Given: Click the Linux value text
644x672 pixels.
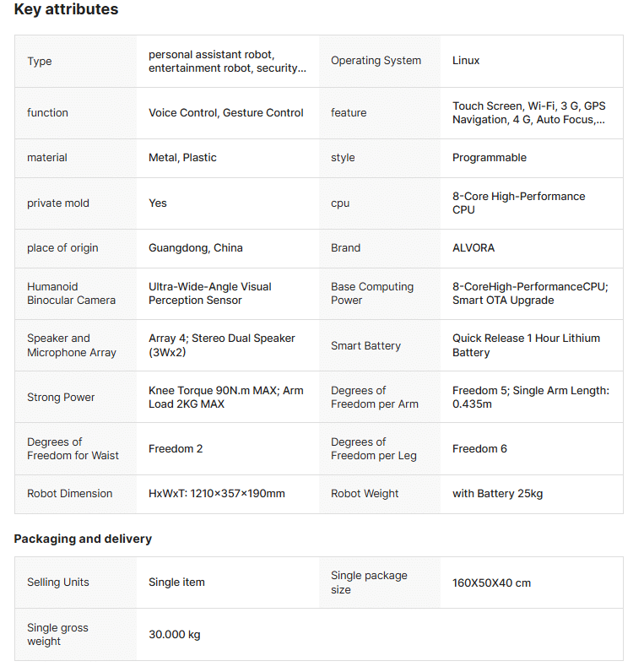Looking at the screenshot, I should [x=466, y=61].
